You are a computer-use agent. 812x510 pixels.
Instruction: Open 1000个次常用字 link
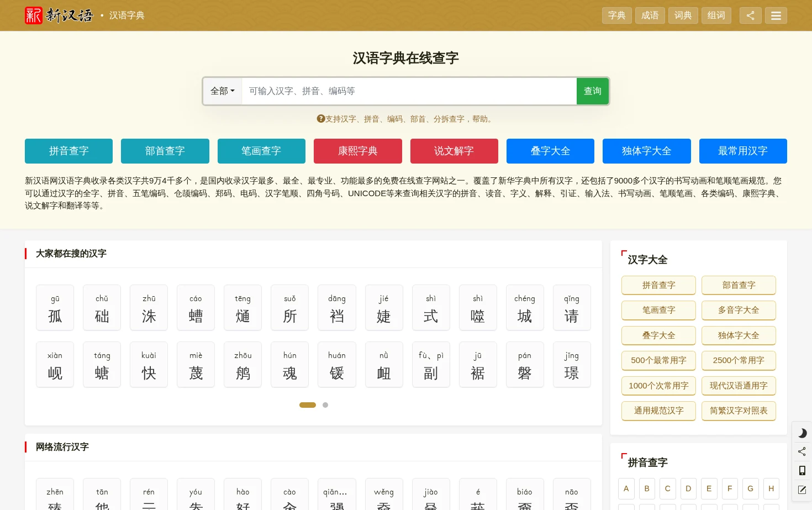click(x=658, y=386)
